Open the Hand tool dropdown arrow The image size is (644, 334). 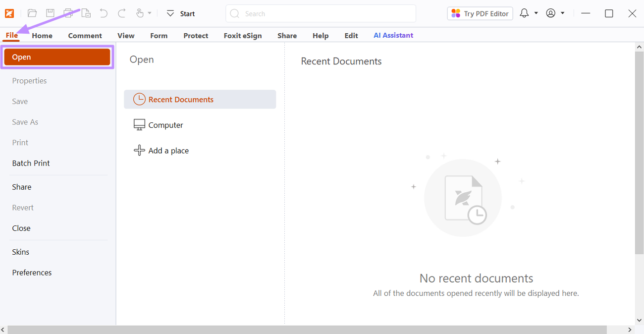tap(150, 13)
